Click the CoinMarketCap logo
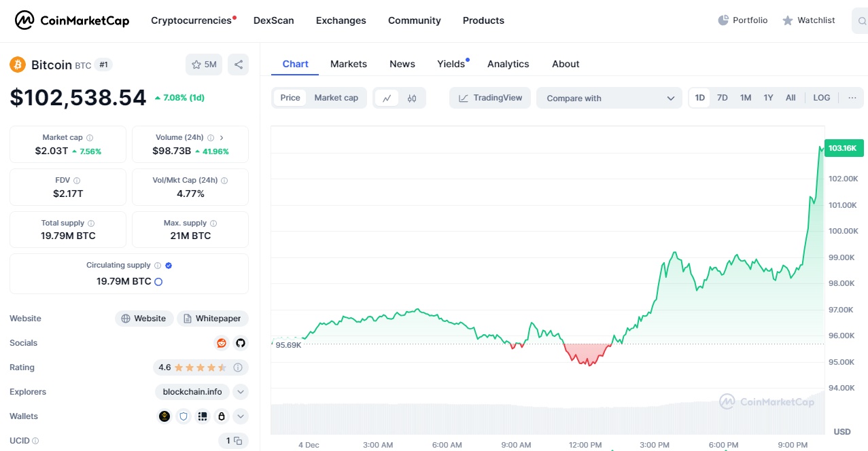Image resolution: width=868 pixels, height=451 pixels. (x=72, y=20)
